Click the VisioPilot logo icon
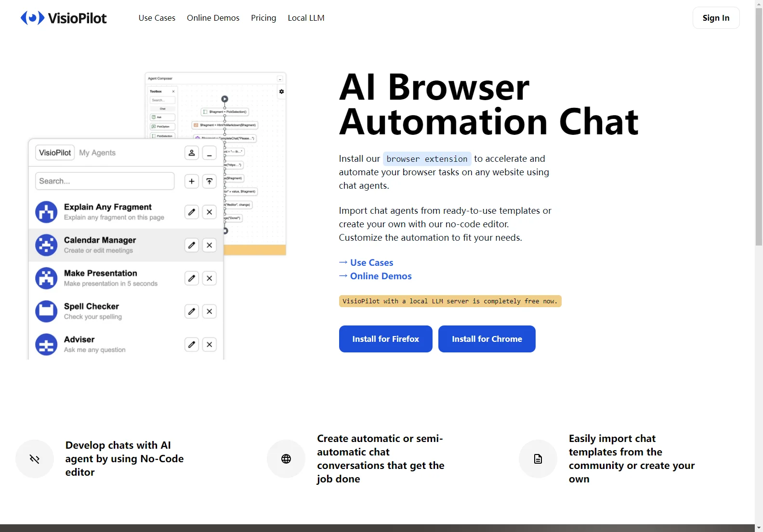This screenshot has height=532, width=763. (32, 18)
